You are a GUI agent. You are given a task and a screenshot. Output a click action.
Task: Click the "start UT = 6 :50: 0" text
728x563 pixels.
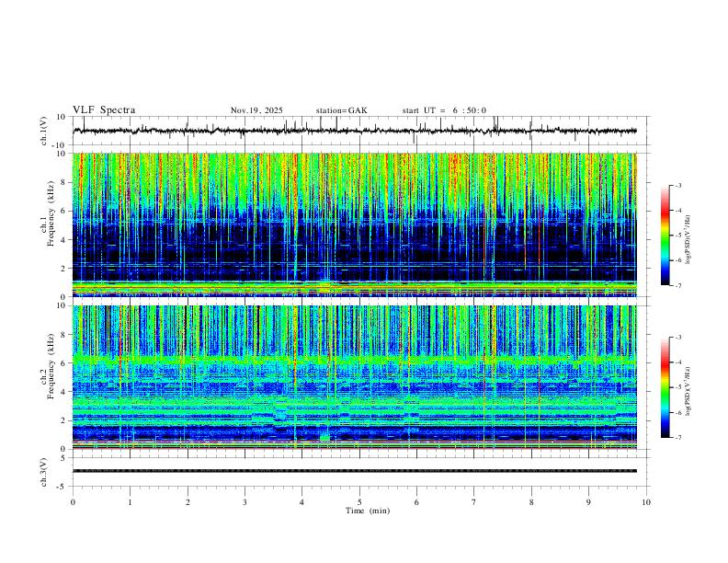[444, 110]
